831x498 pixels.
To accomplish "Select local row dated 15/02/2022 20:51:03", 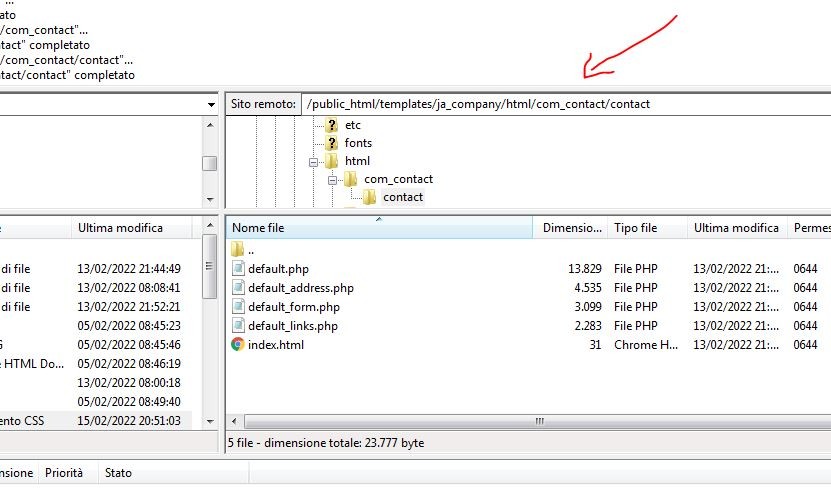I will 95,421.
